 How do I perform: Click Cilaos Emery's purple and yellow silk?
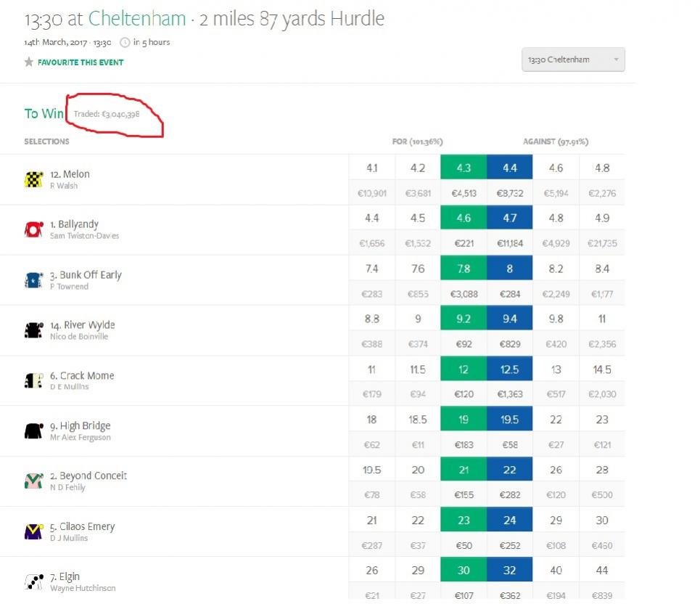(x=34, y=531)
